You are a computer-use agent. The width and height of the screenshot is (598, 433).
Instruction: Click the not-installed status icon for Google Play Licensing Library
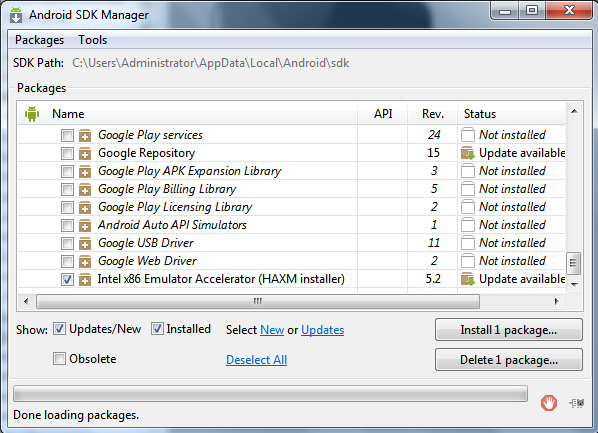pyautogui.click(x=468, y=206)
